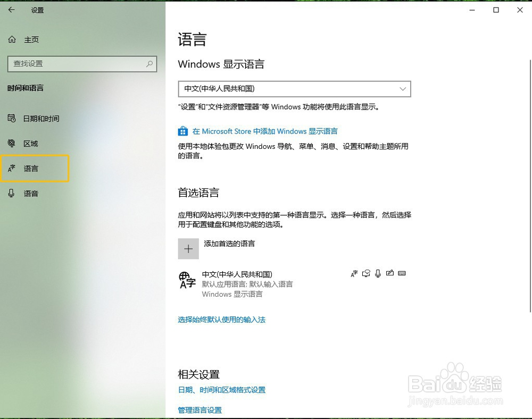532x419 pixels.
Task: Click the plus icon to add language
Action: tap(188, 249)
